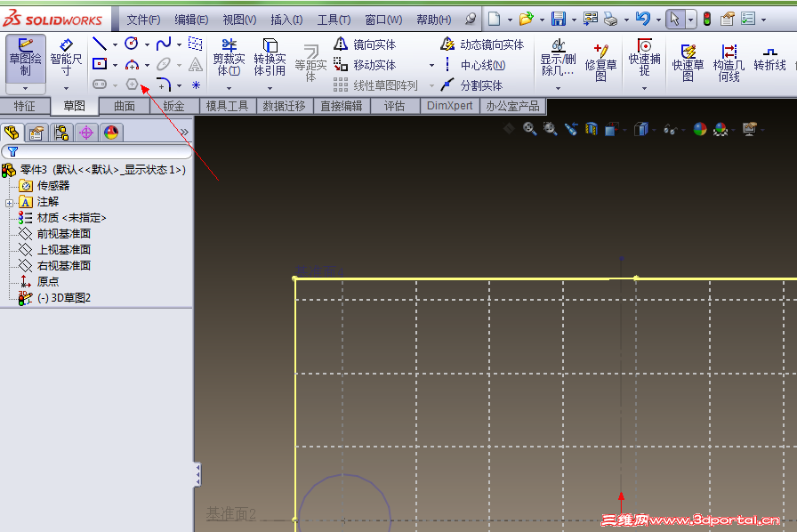Click the panel collapse handle
This screenshot has width=797, height=532.
(197, 474)
